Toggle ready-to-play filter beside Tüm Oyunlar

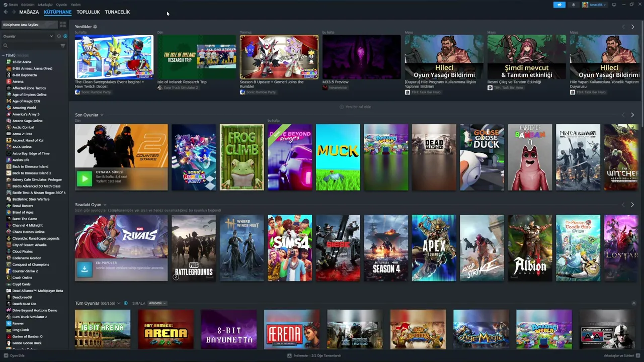[125, 303]
